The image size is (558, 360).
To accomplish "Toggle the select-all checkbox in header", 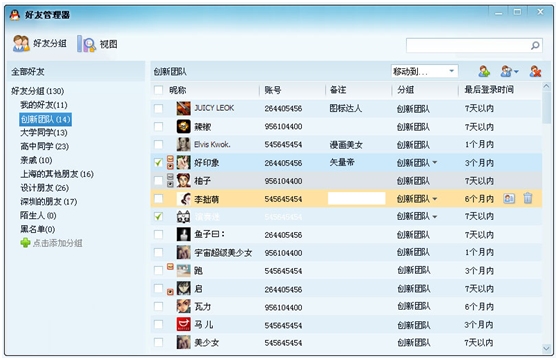I will coord(158,90).
